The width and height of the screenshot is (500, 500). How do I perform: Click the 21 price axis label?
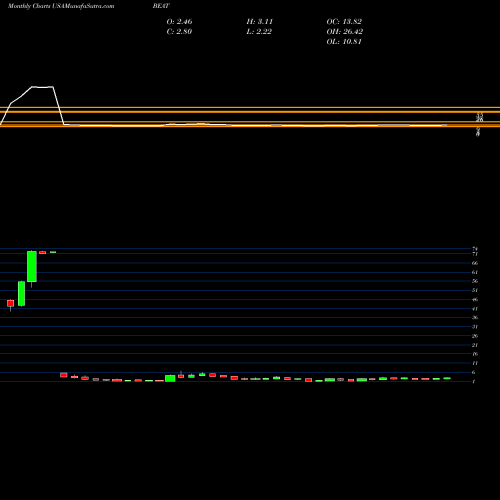pos(475,345)
